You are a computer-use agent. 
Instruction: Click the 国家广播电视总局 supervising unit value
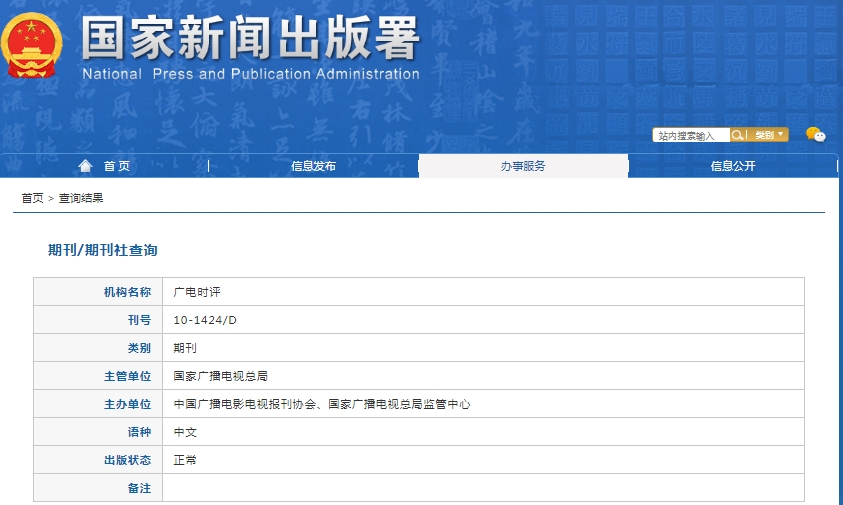[x=220, y=376]
